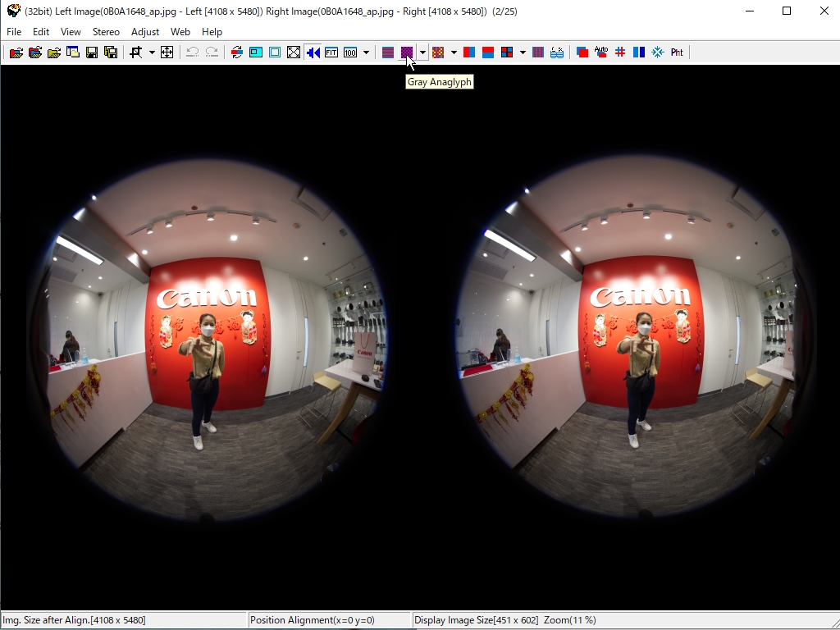Click the 'Img. Size after Align' status text
Viewport: 840px width, 630px height.
(75, 620)
